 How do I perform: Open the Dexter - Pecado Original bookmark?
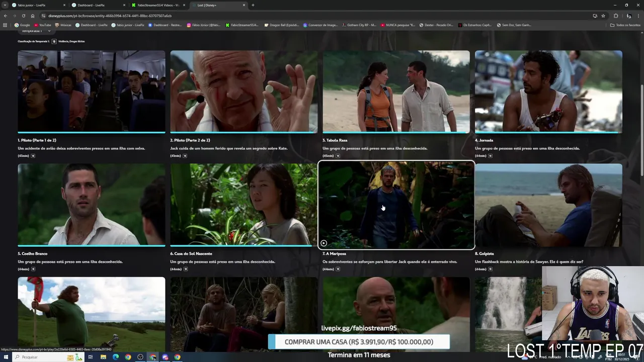tap(436, 25)
